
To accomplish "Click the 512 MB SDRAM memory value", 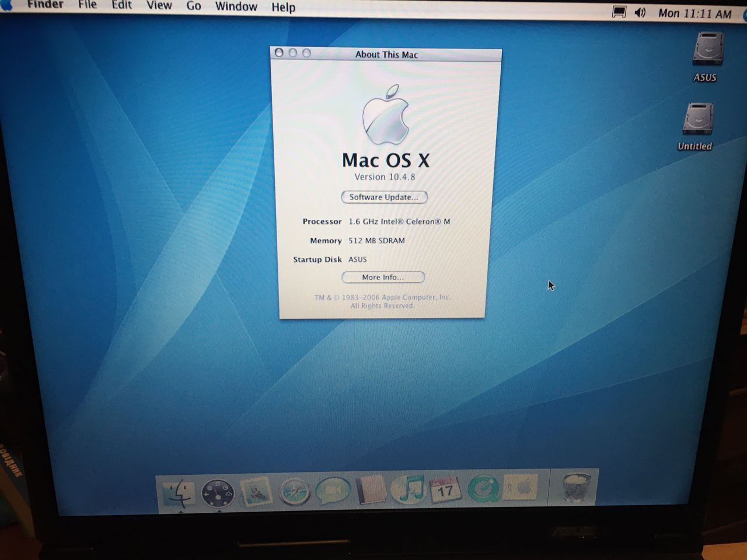I will tap(376, 240).
